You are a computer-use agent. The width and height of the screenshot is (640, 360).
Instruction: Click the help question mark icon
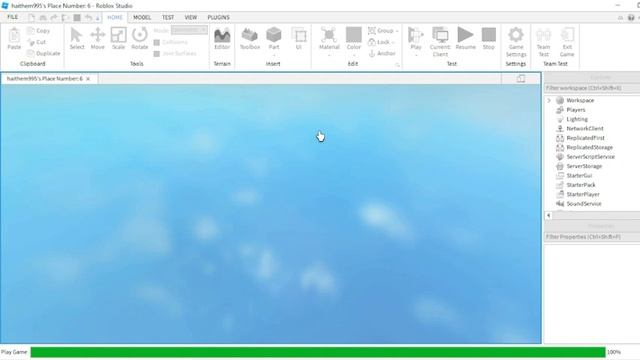[x=631, y=18]
